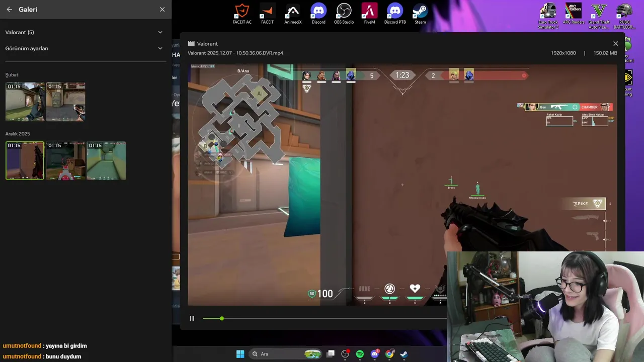
Task: Go back from the Galeri panel
Action: (9, 10)
